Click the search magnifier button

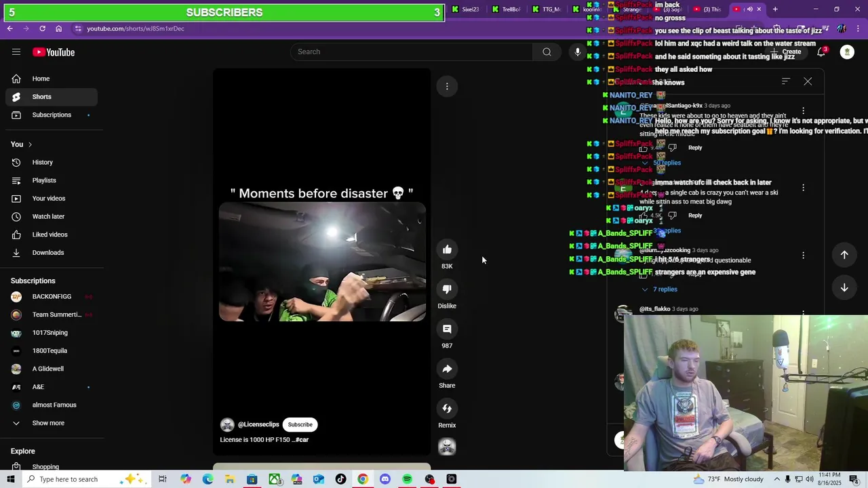point(547,52)
